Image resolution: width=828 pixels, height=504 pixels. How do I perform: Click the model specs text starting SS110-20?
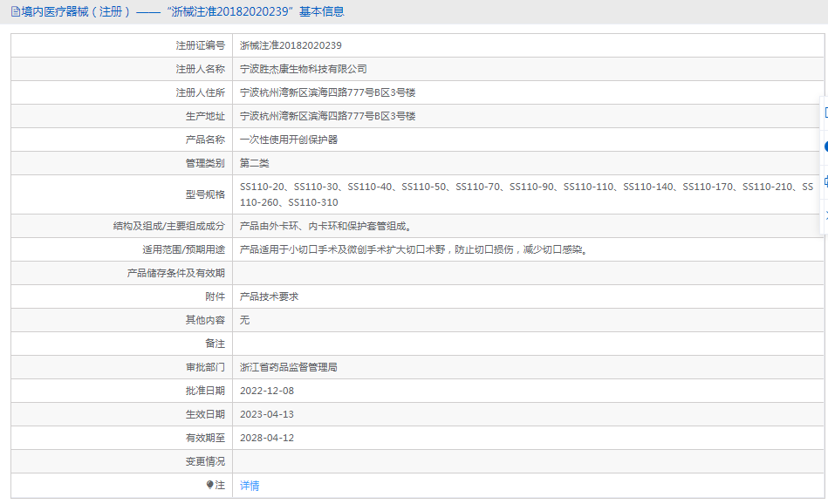[x=526, y=194]
